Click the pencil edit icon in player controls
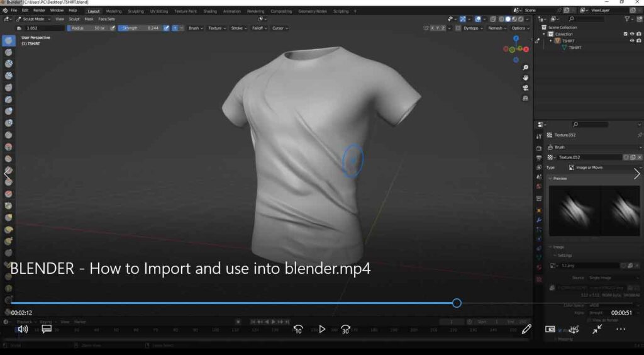The width and height of the screenshot is (644, 355). (x=526, y=329)
